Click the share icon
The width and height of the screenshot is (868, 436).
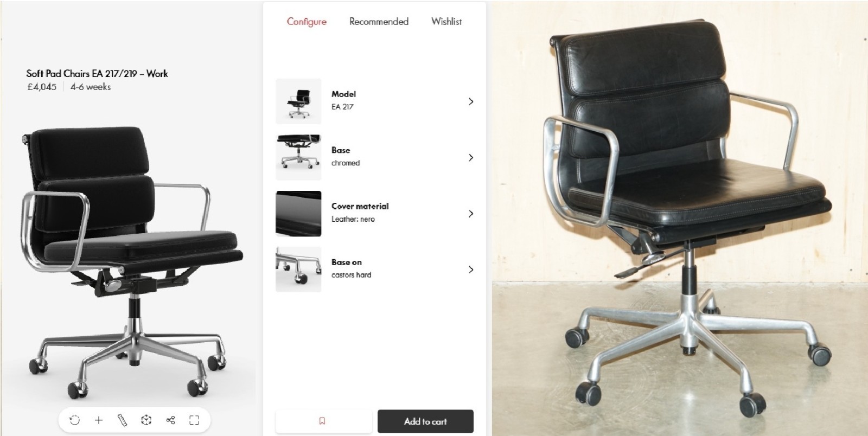point(170,420)
